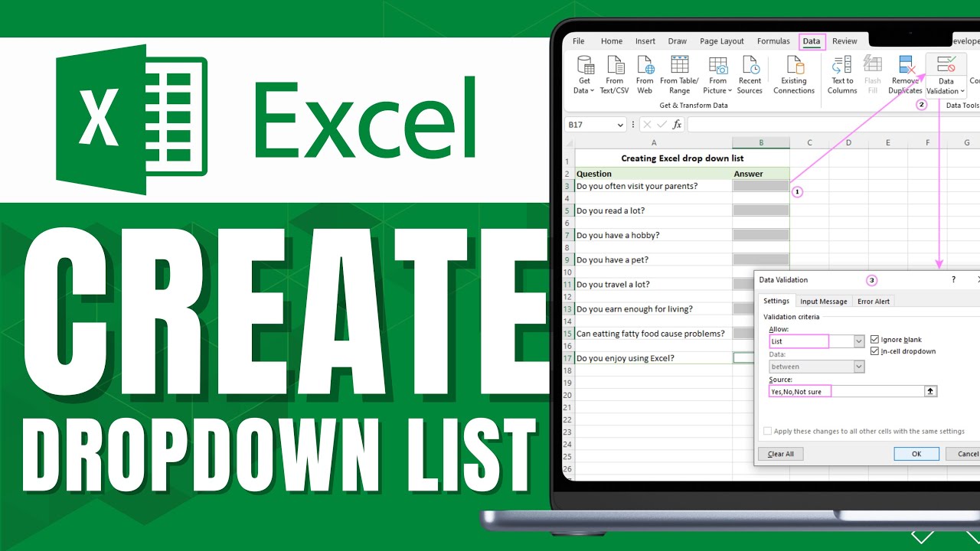
Task: Select the 'Do you enjoy using Excel?' cell
Action: (653, 358)
